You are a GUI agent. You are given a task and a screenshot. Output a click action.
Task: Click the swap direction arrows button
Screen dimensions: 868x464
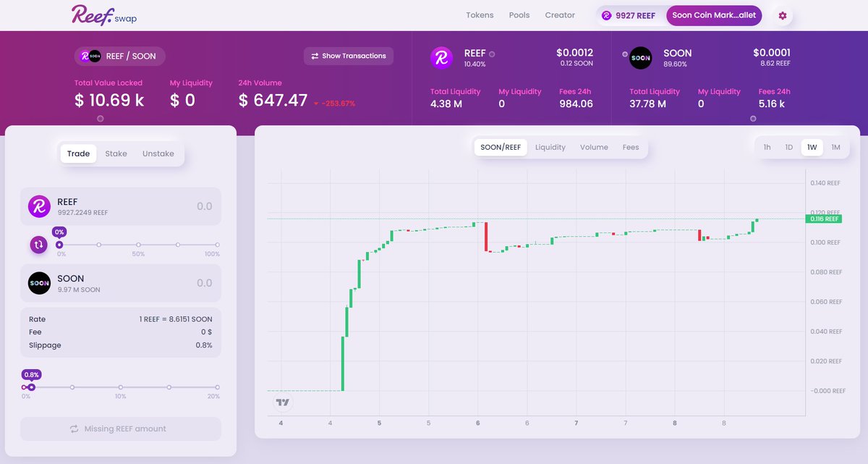pos(39,245)
